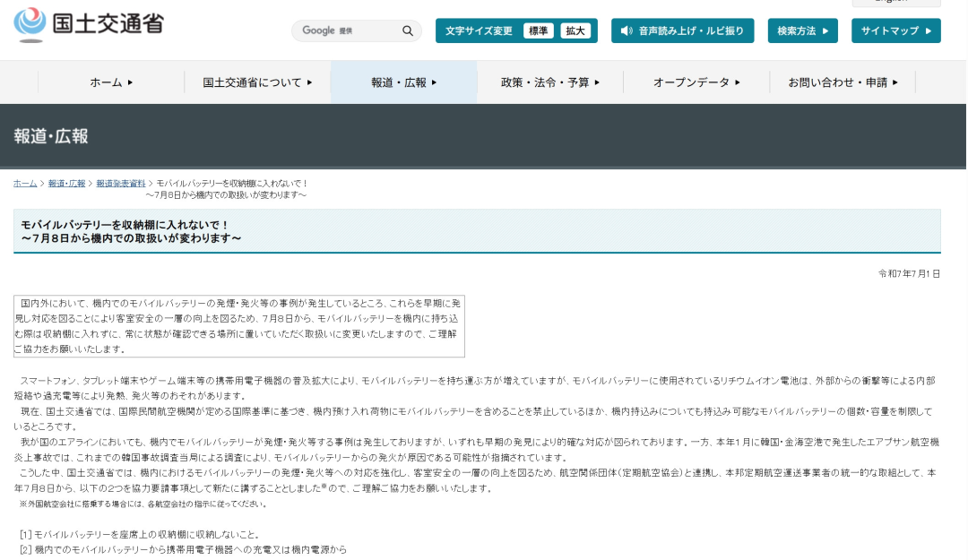Click the arrow beside お問い合わせ・申請
Screen dimensions: 968x560
(x=895, y=82)
